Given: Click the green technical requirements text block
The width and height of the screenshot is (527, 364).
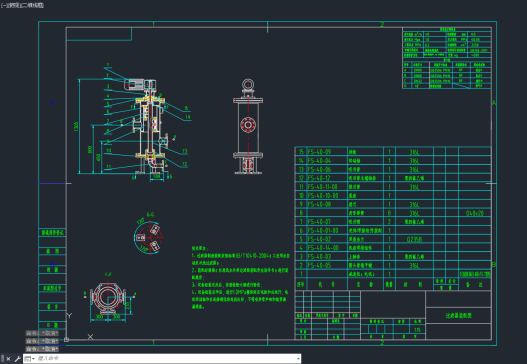Looking at the screenshot, I should [x=241, y=277].
